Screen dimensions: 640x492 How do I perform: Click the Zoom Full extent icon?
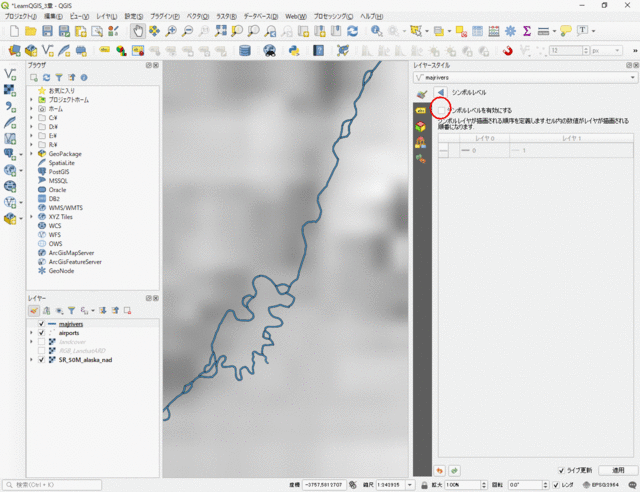coord(220,31)
